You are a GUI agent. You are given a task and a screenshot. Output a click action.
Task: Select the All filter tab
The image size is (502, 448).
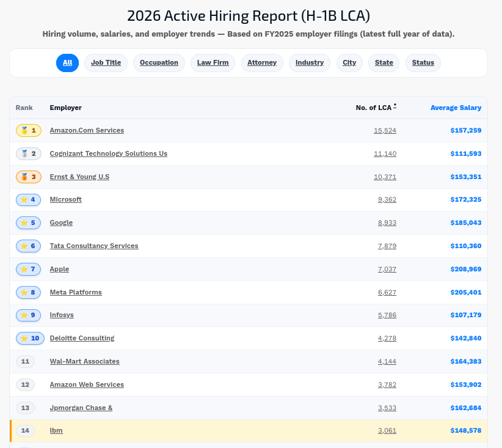67,63
